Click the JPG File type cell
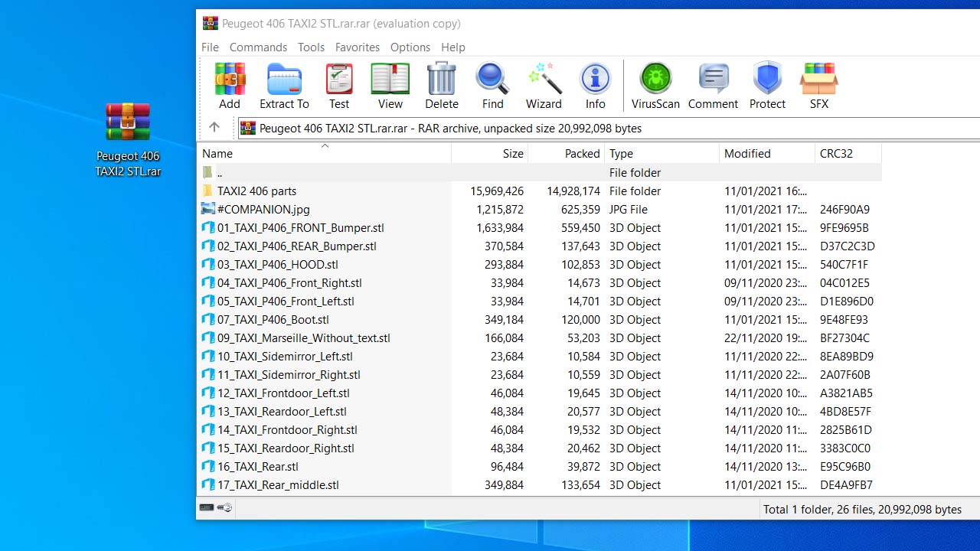 pos(629,209)
